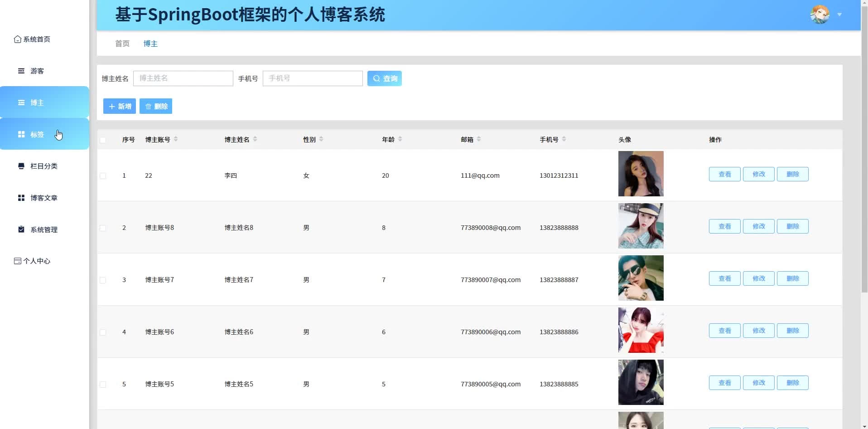Screen dimensions: 868x429
Task: Open the dropdown arrow next to the avatar
Action: pos(839,15)
